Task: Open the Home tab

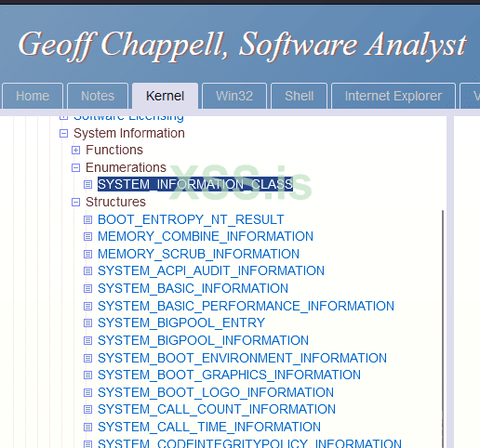Action: pos(33,96)
